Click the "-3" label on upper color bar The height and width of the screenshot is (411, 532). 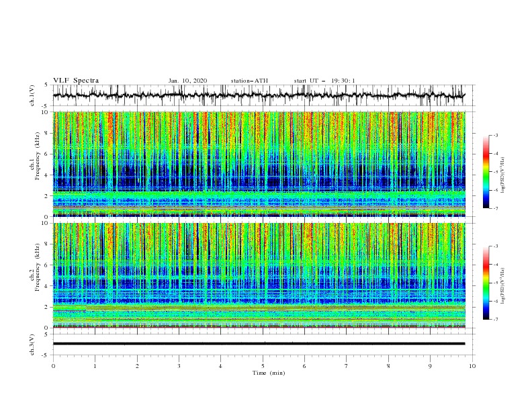pos(495,135)
